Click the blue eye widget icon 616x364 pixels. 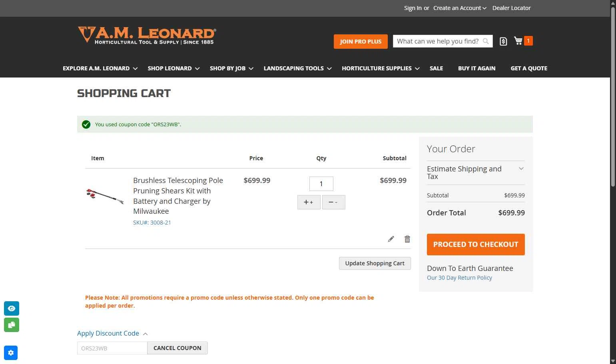12,308
